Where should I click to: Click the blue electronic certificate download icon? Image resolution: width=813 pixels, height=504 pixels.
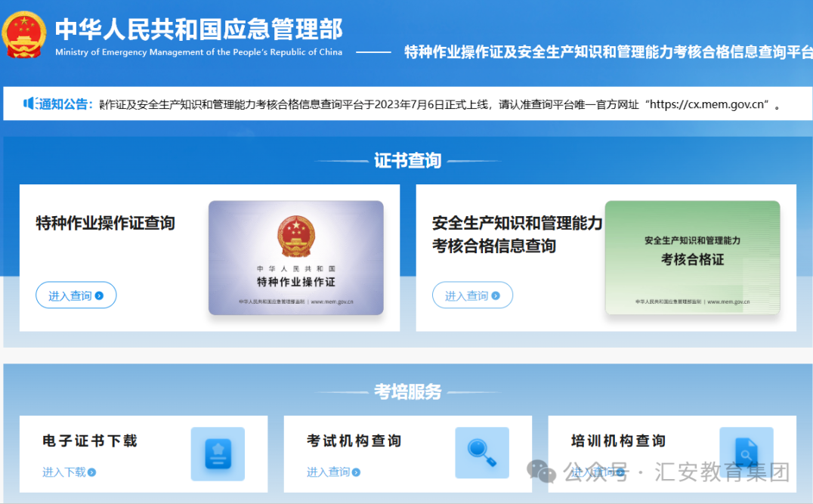(x=218, y=453)
